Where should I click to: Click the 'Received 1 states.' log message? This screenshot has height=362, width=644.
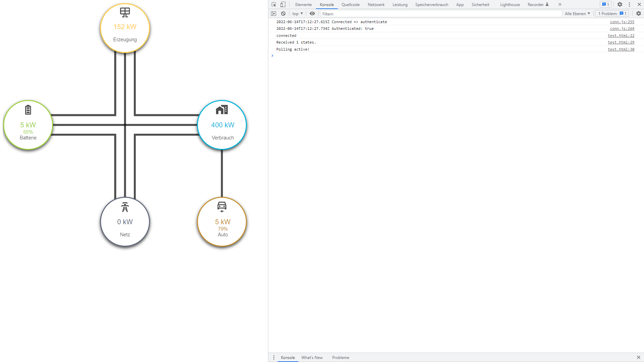(296, 42)
